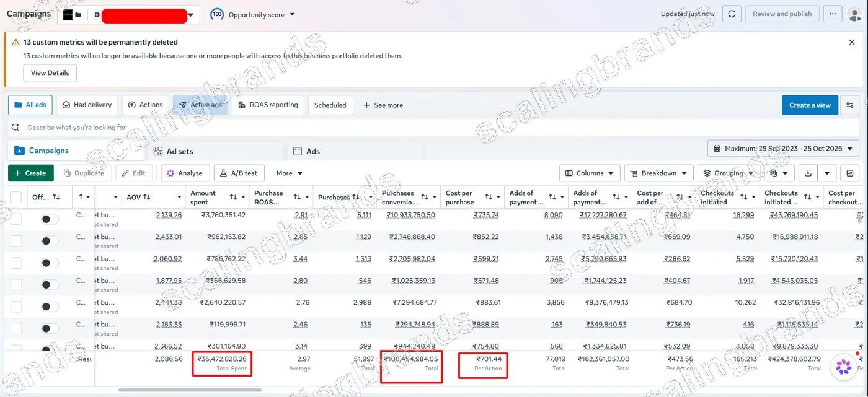Check the row with ₹786,762.22 spent

(16, 263)
